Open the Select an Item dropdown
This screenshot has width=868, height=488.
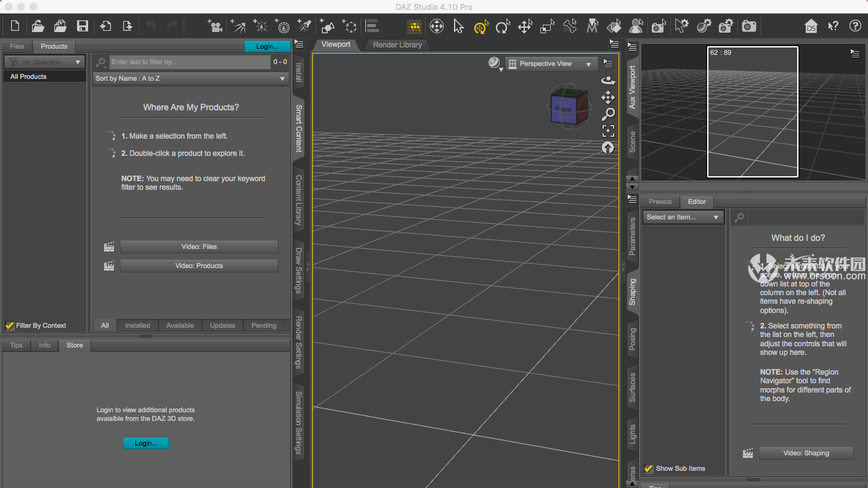(683, 217)
